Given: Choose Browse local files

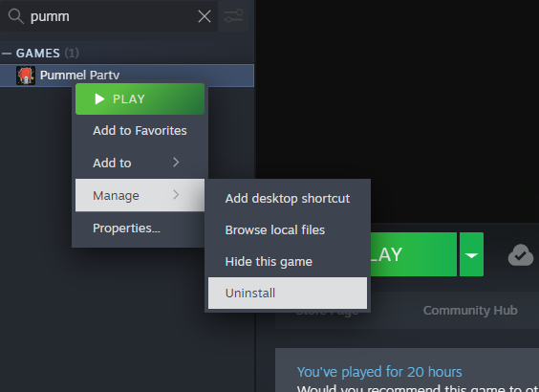Looking at the screenshot, I should (288, 230).
